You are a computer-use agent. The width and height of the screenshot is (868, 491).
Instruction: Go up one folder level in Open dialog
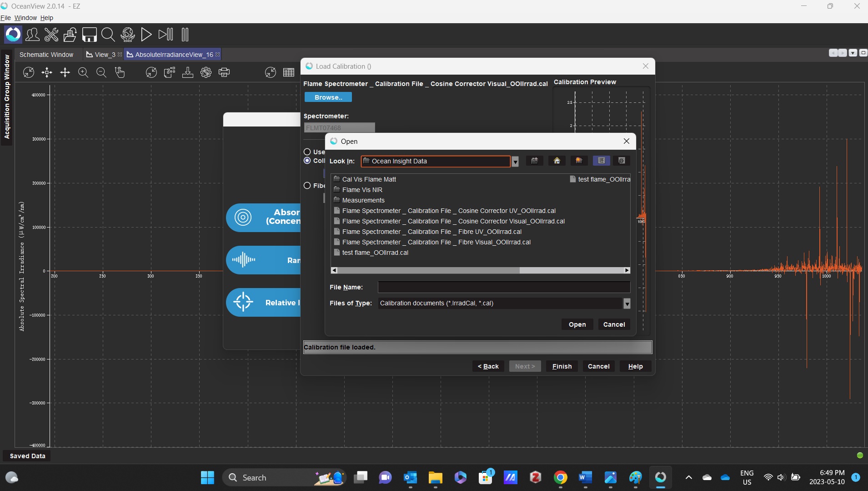point(535,161)
